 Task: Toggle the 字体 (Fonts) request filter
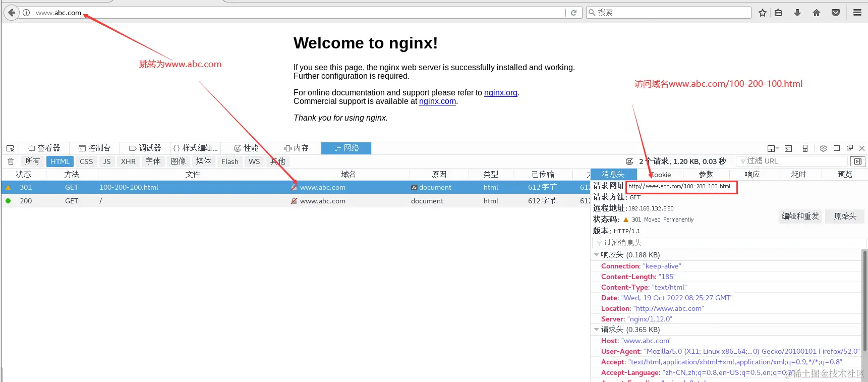tap(153, 161)
